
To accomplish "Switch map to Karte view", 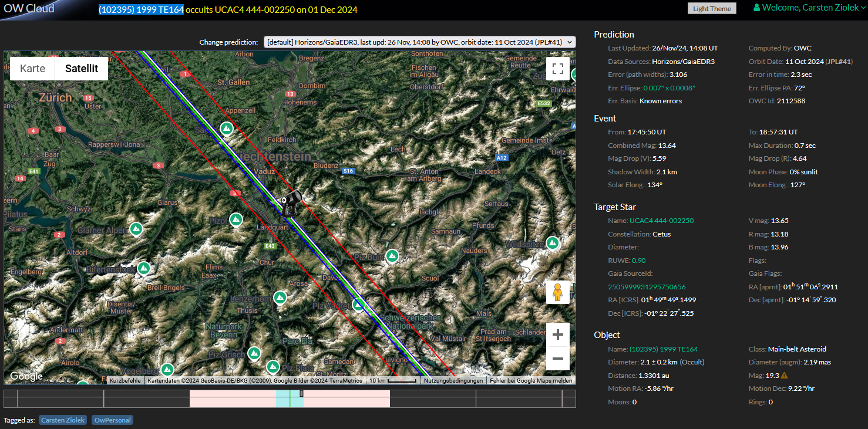I will 32,69.
